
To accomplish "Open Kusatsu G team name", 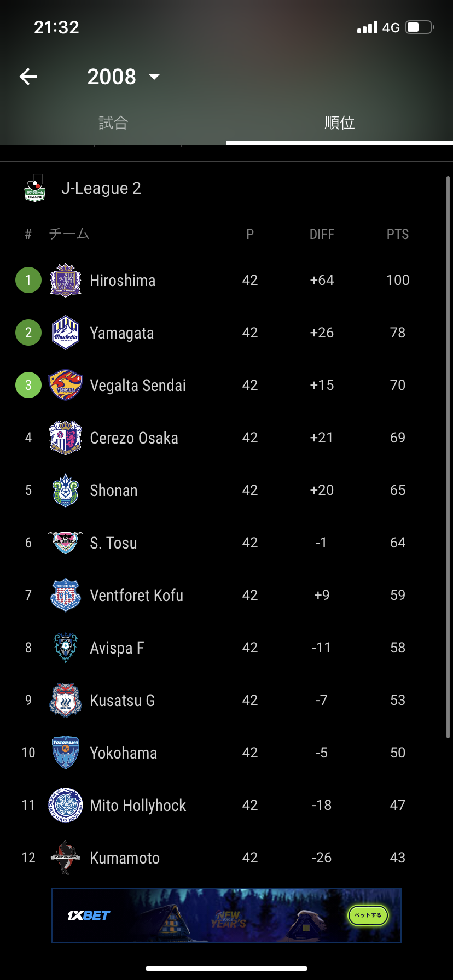I will [123, 701].
